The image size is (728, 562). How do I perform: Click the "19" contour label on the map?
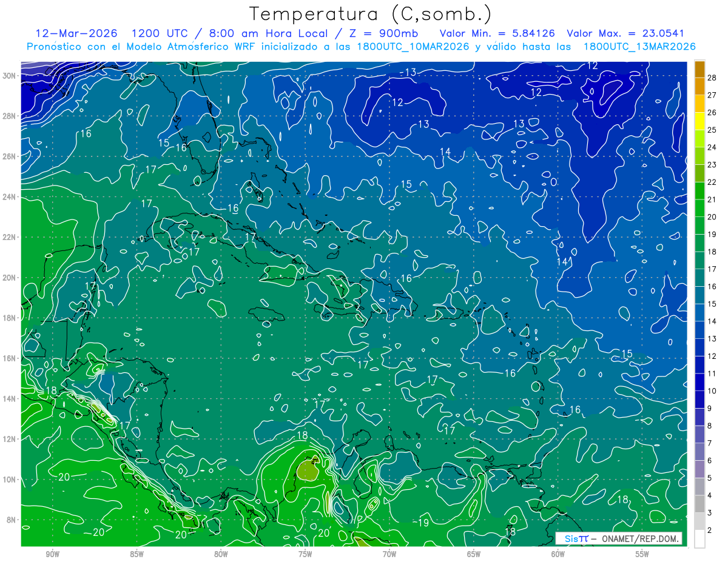coord(424,523)
